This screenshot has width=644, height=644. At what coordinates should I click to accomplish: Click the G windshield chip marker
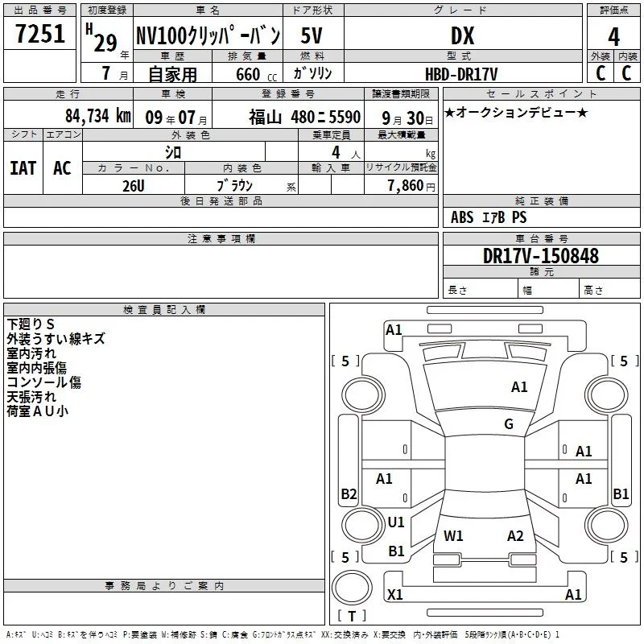509,424
